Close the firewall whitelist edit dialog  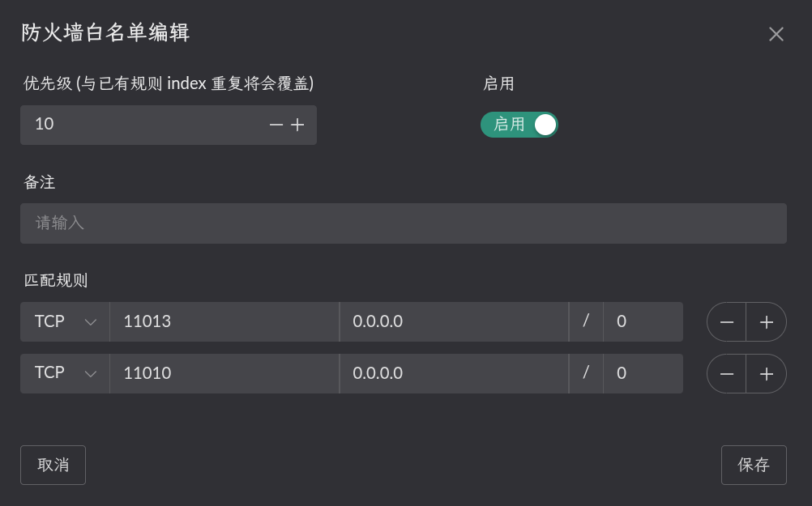click(x=776, y=34)
